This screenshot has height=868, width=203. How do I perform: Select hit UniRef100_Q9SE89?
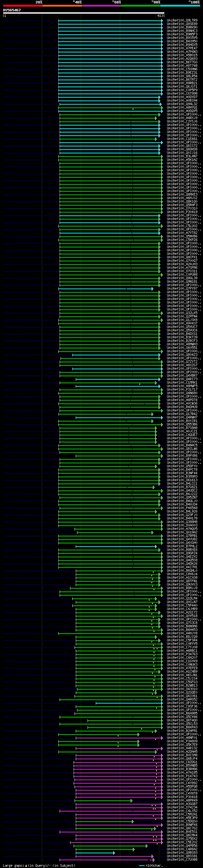(x=182, y=24)
